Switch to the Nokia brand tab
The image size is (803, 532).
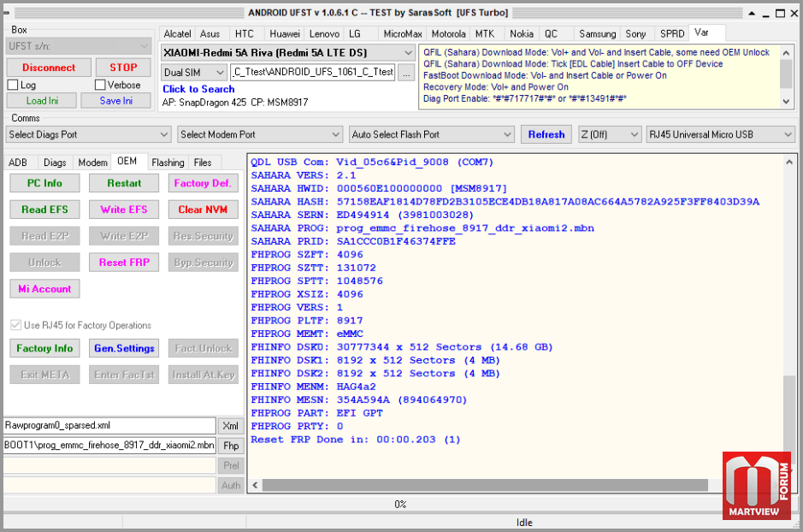pos(522,34)
